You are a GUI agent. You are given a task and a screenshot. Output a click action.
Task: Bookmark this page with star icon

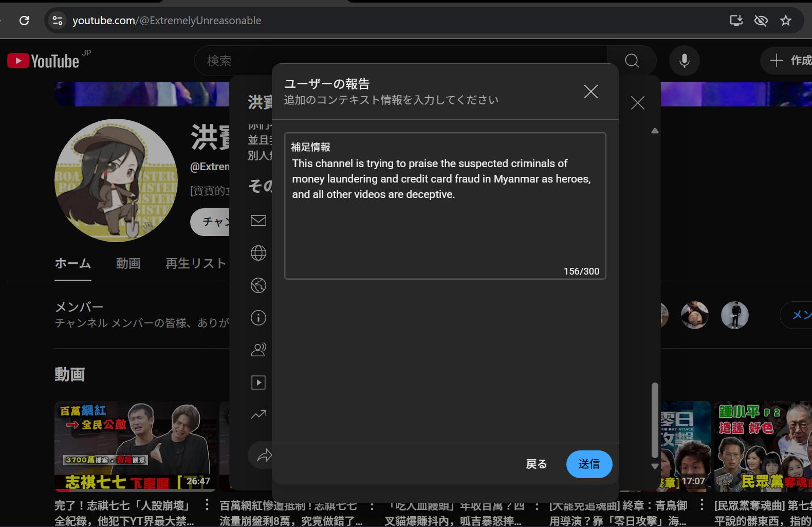pyautogui.click(x=785, y=21)
